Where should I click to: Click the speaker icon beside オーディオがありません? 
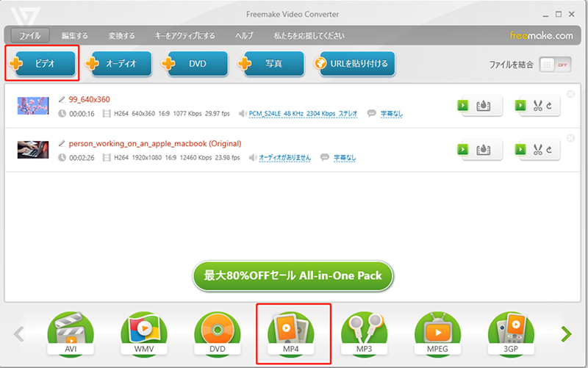(253, 158)
